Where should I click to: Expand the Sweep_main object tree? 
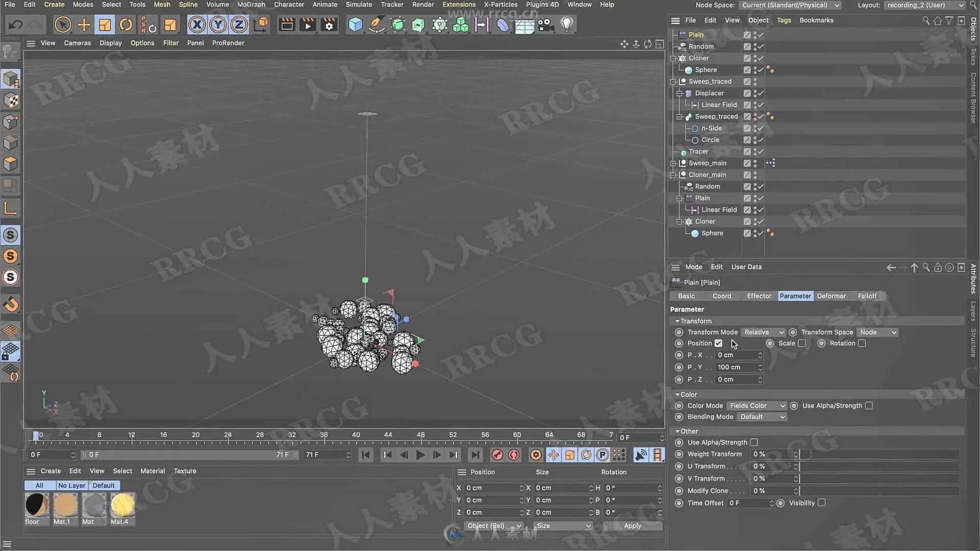pyautogui.click(x=673, y=163)
